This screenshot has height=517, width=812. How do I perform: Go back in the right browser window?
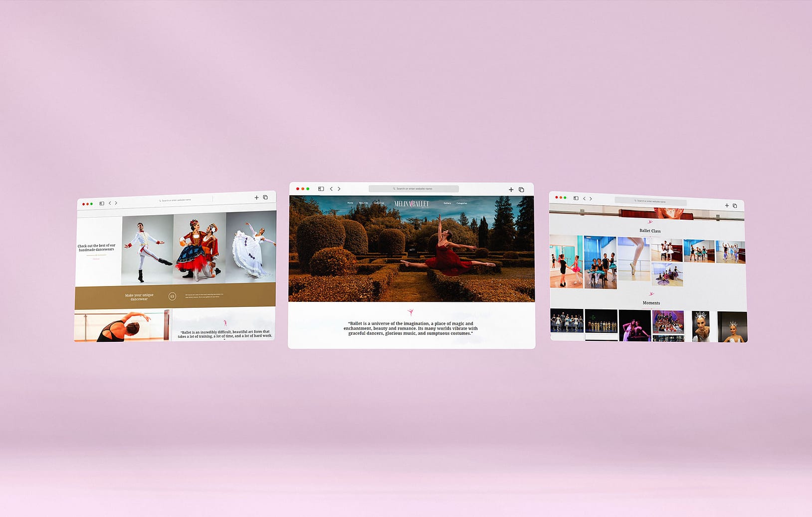point(585,199)
